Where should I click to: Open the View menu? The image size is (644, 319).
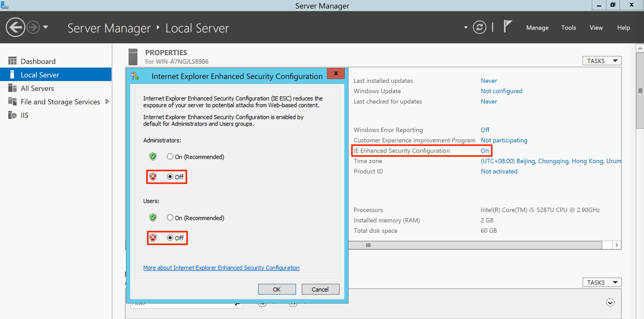(596, 28)
